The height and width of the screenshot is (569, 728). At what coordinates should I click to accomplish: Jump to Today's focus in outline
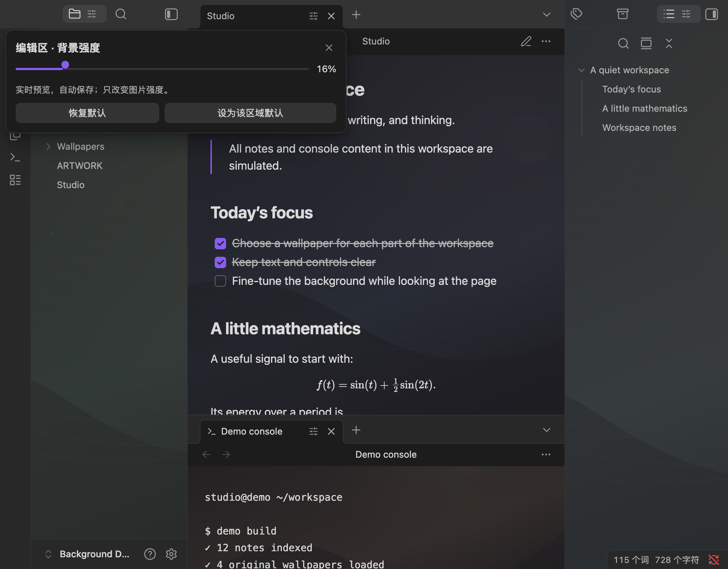click(631, 89)
